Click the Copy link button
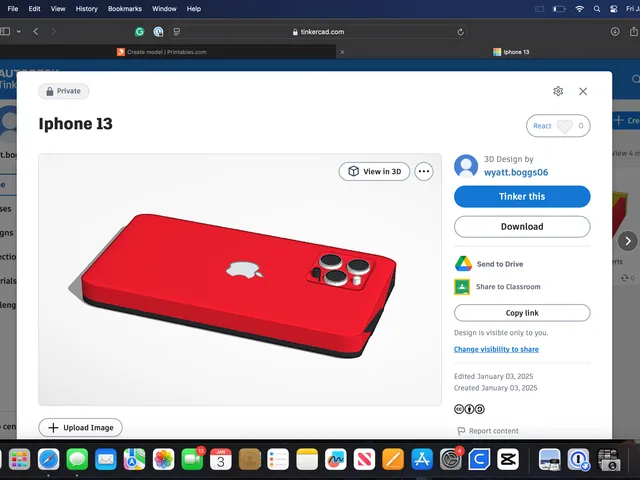640x480 pixels. pyautogui.click(x=522, y=313)
